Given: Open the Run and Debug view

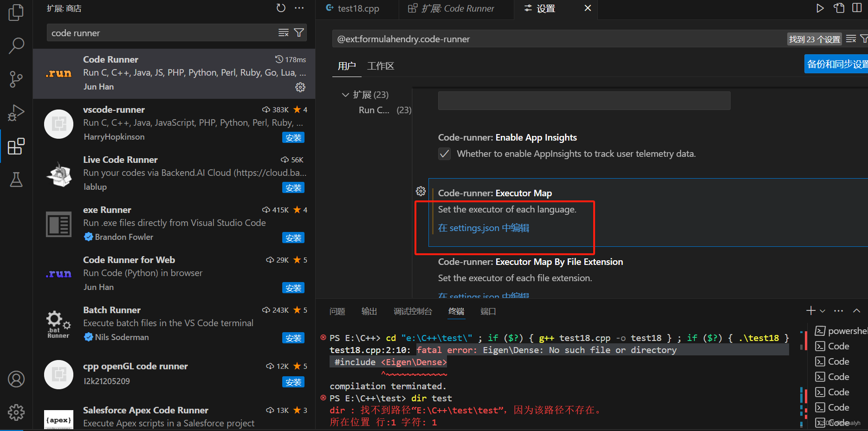Looking at the screenshot, I should (x=16, y=113).
